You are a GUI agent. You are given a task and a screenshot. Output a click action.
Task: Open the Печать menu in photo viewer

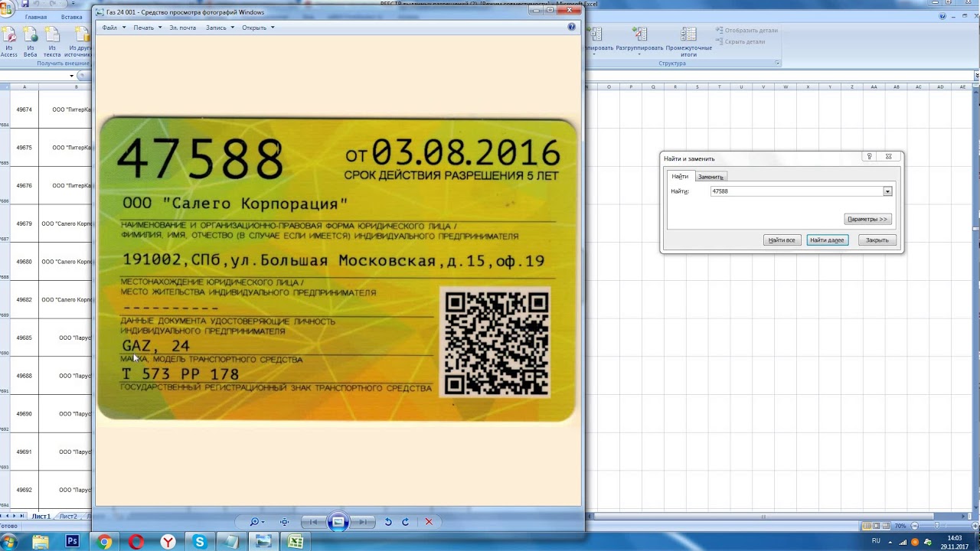pos(147,28)
